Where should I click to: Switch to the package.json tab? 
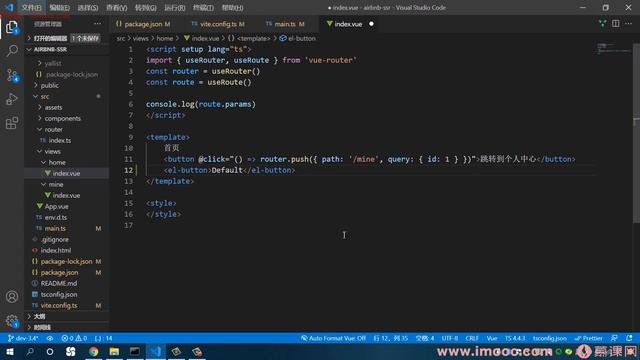[144, 24]
